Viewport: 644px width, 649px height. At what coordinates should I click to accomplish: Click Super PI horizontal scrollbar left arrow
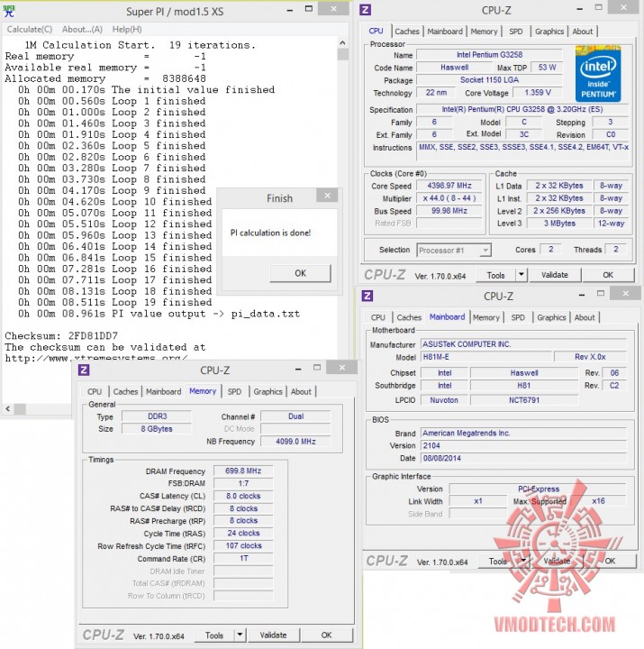tap(8, 409)
